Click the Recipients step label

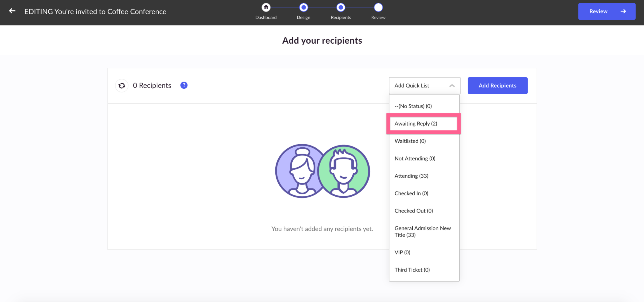[x=340, y=17]
